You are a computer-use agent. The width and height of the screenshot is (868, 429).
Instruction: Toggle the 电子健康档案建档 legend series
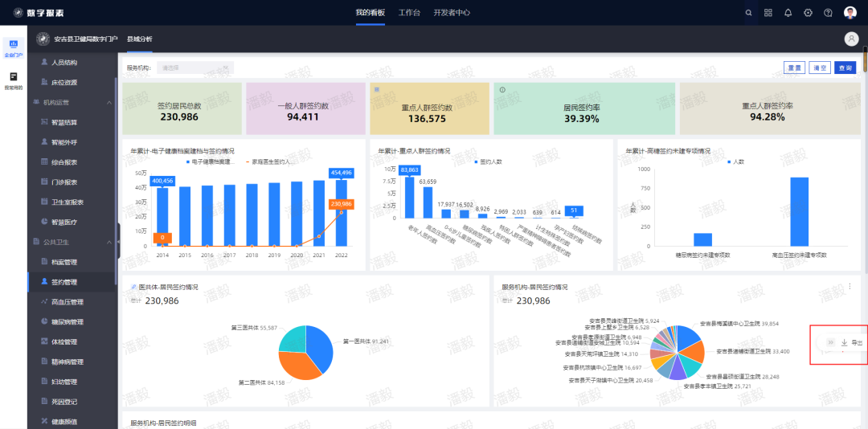210,161
